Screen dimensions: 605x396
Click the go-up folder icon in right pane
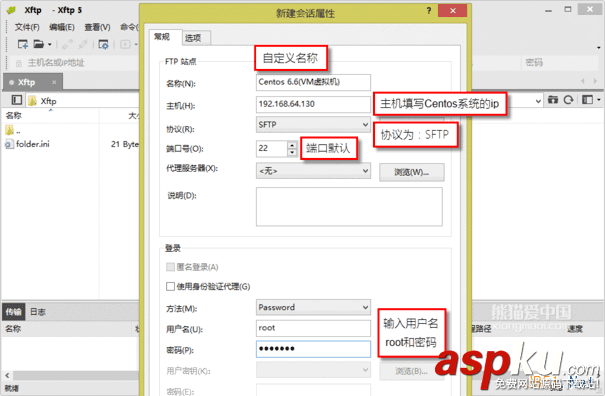pos(553,100)
